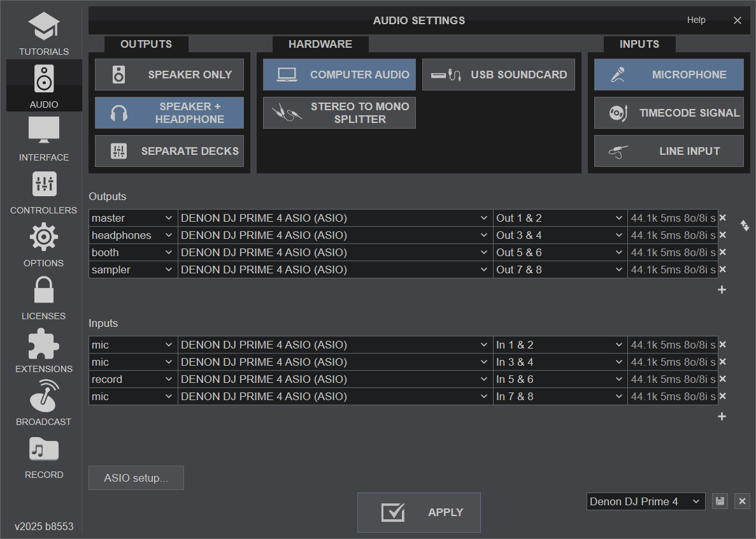This screenshot has height=539, width=756.
Task: Go to the Broadcast section
Action: point(44,403)
